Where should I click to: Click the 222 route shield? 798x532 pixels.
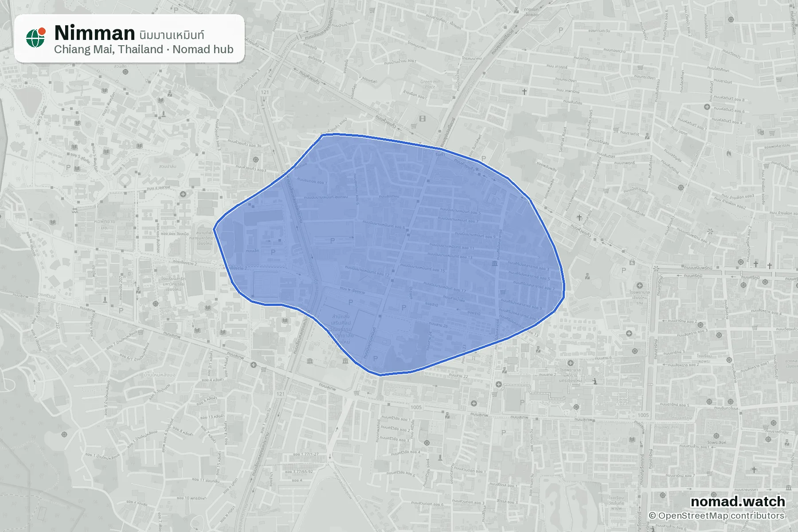click(58, 325)
